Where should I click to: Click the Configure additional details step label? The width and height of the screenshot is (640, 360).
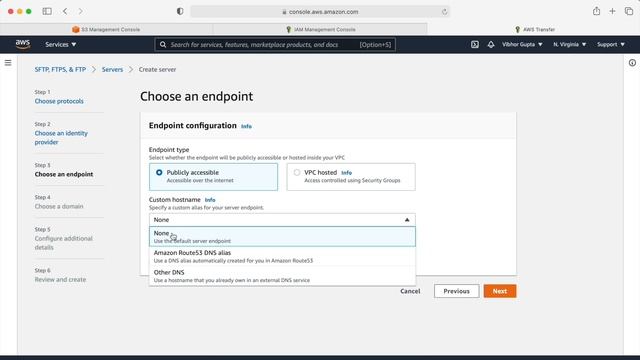(64, 243)
